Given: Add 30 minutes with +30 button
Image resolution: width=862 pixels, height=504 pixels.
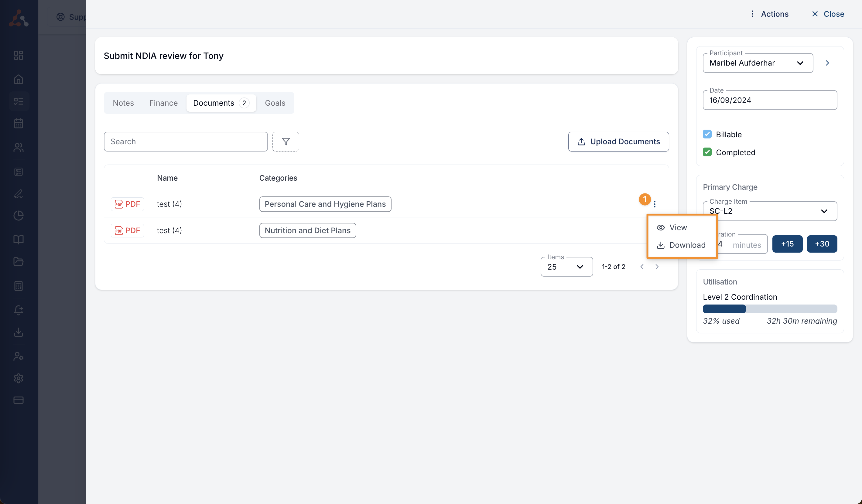Looking at the screenshot, I should pyautogui.click(x=822, y=244).
